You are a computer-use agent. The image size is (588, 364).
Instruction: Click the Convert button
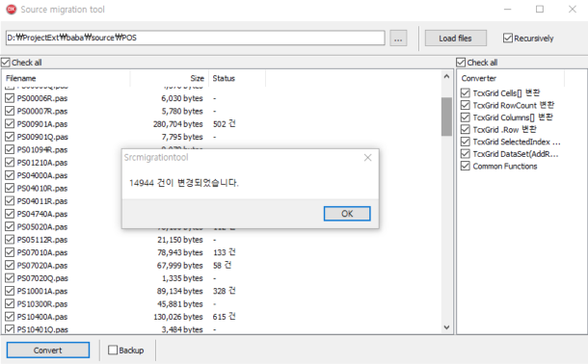coord(48,351)
